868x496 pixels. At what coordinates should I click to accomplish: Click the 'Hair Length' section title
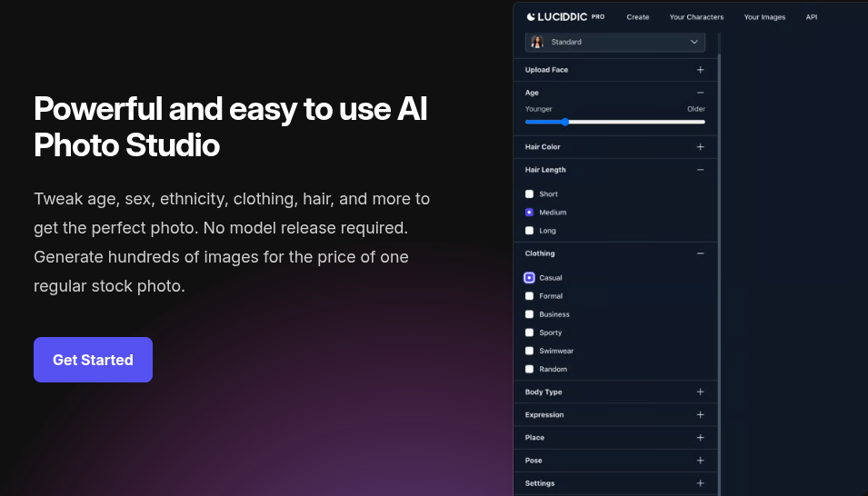(x=545, y=169)
